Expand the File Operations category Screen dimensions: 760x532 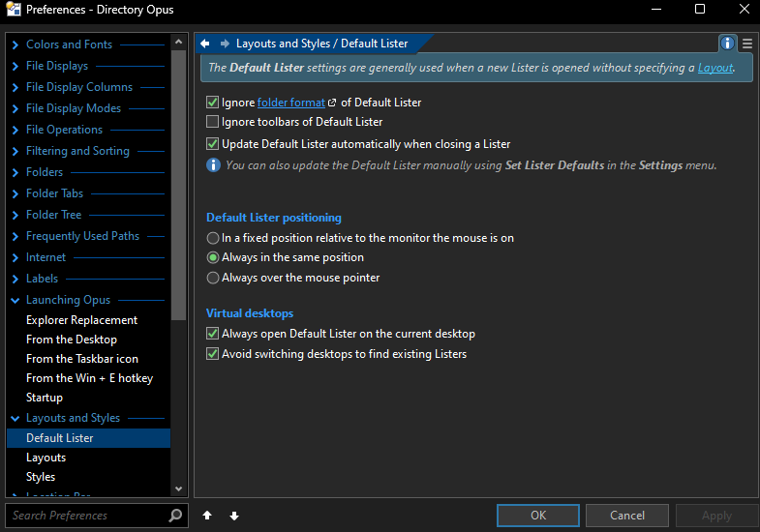(x=15, y=130)
